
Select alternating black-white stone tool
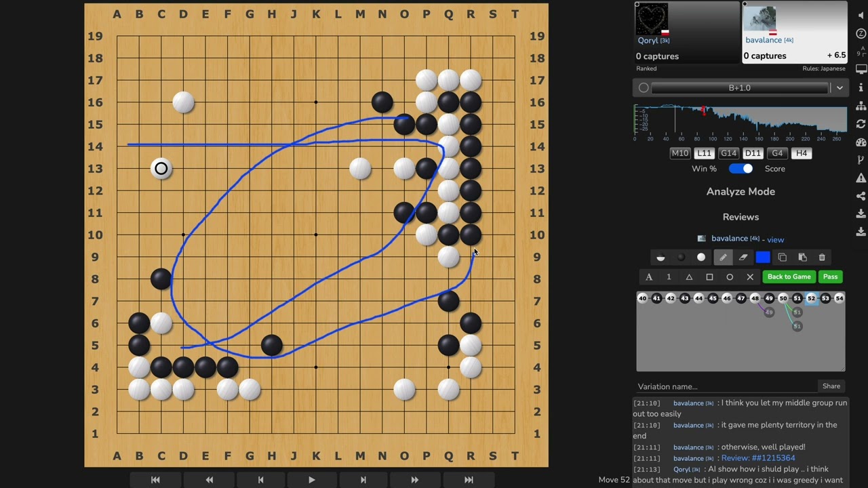coord(660,258)
